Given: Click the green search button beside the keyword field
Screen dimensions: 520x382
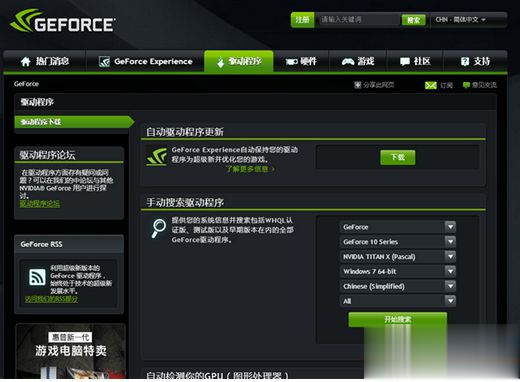Looking at the screenshot, I should pyautogui.click(x=413, y=20).
